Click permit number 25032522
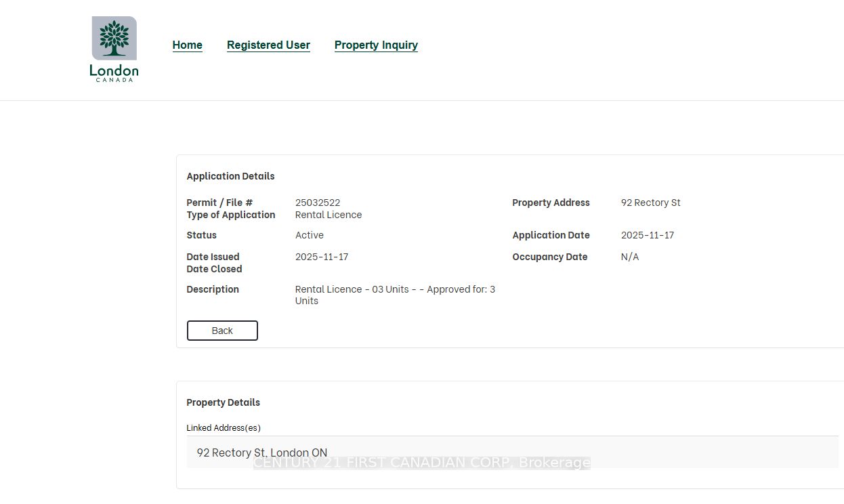This screenshot has width=844, height=504. pos(318,203)
